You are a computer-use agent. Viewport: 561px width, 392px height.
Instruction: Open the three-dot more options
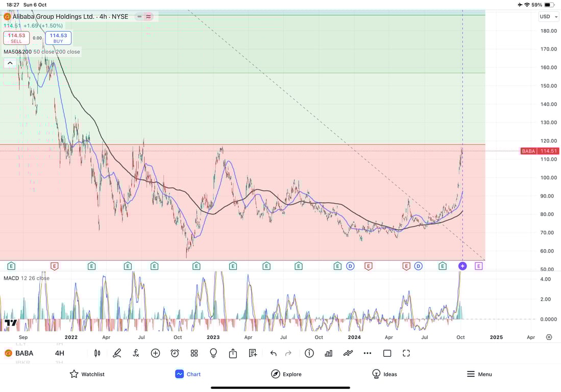368,353
